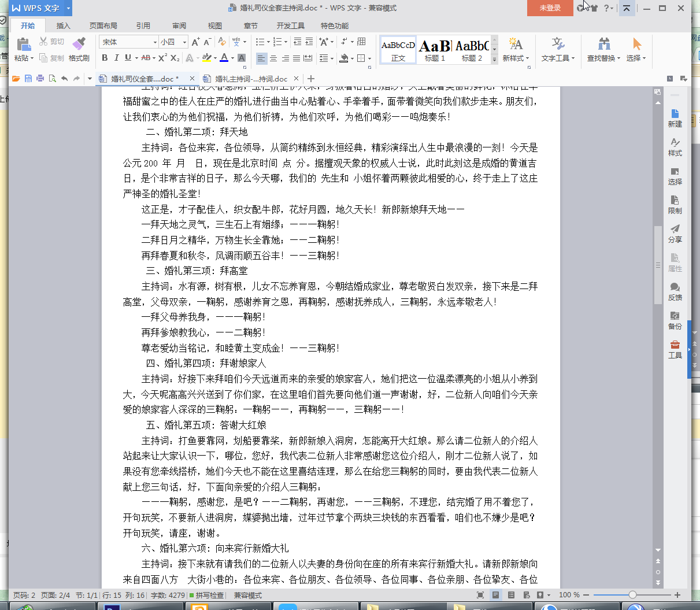Open 新建 (New) in right sidebar
This screenshot has height=610, width=700.
tap(675, 118)
